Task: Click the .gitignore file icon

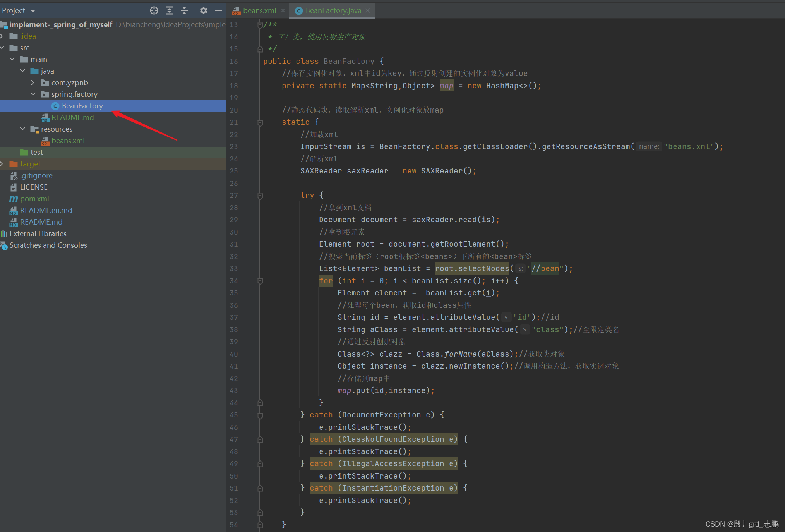Action: click(14, 176)
